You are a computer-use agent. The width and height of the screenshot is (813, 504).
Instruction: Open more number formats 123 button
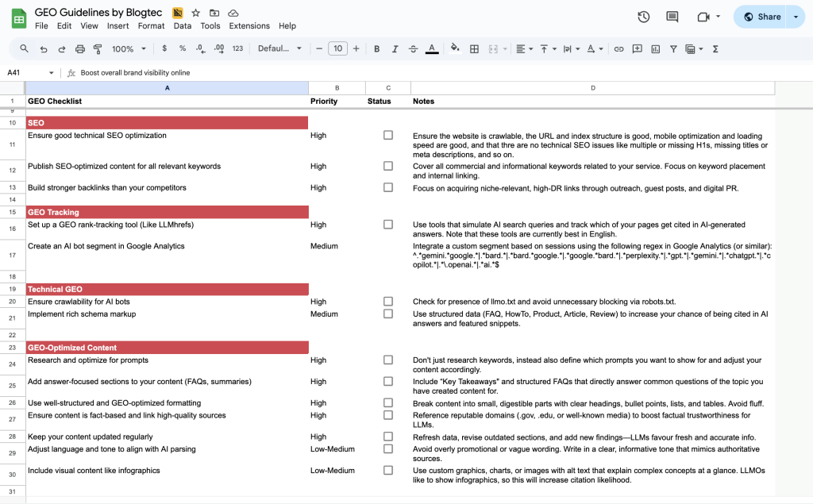pyautogui.click(x=237, y=48)
